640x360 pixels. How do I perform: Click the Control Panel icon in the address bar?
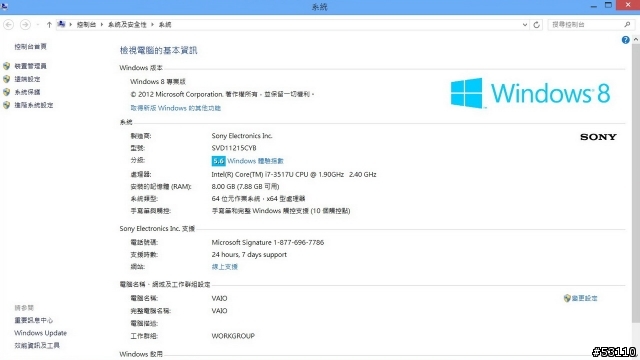point(61,24)
